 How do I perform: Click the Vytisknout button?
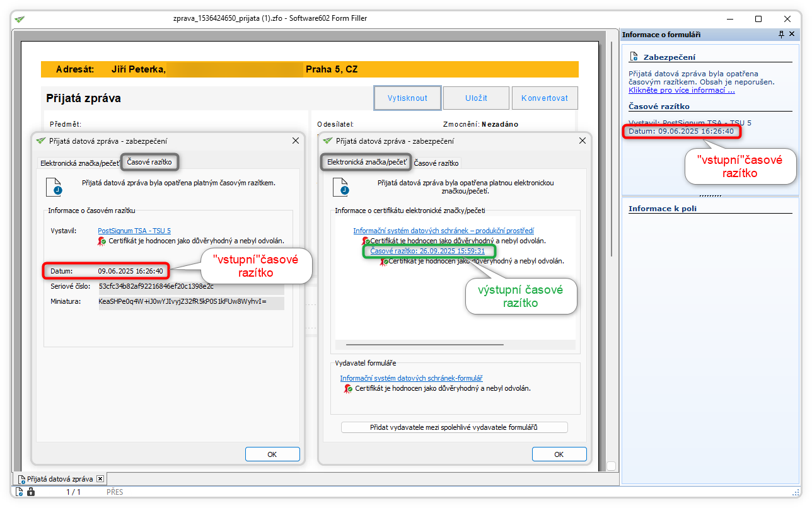coord(407,98)
